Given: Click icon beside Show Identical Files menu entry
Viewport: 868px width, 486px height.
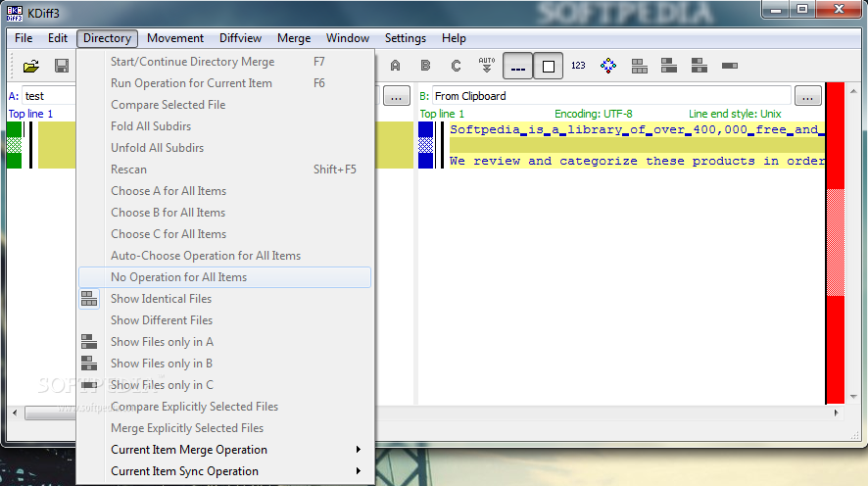Looking at the screenshot, I should [89, 299].
